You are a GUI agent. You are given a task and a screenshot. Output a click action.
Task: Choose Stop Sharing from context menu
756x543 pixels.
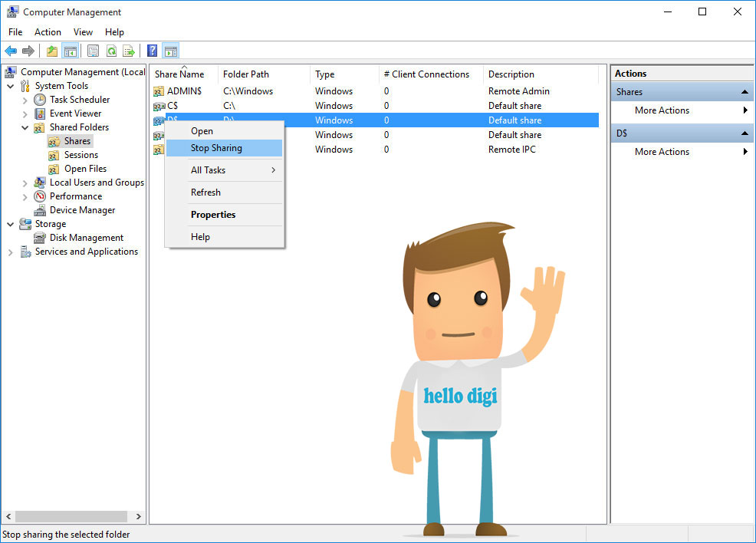224,148
